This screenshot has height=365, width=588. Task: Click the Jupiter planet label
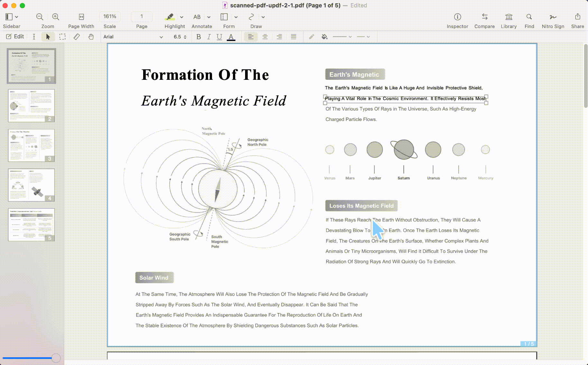[375, 178]
